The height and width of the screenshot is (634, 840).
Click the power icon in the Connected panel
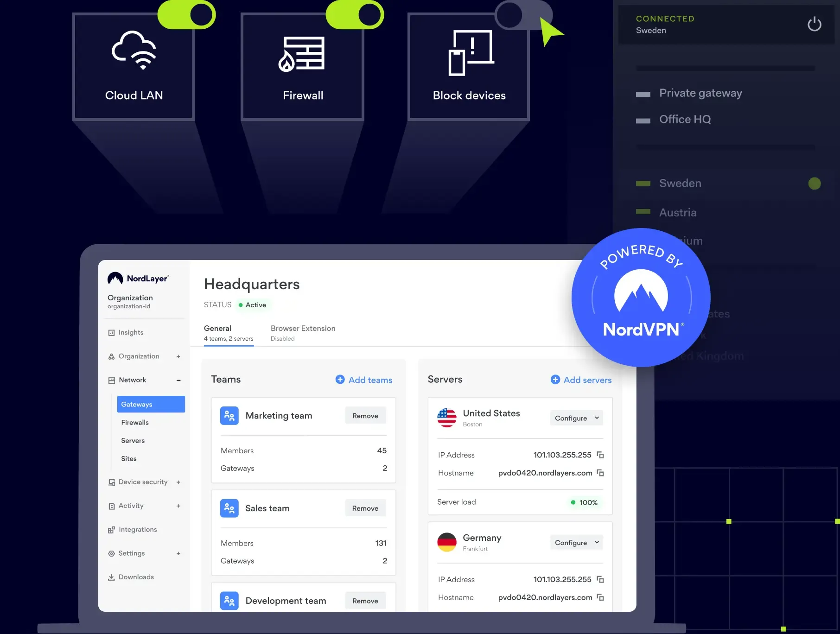(x=814, y=24)
